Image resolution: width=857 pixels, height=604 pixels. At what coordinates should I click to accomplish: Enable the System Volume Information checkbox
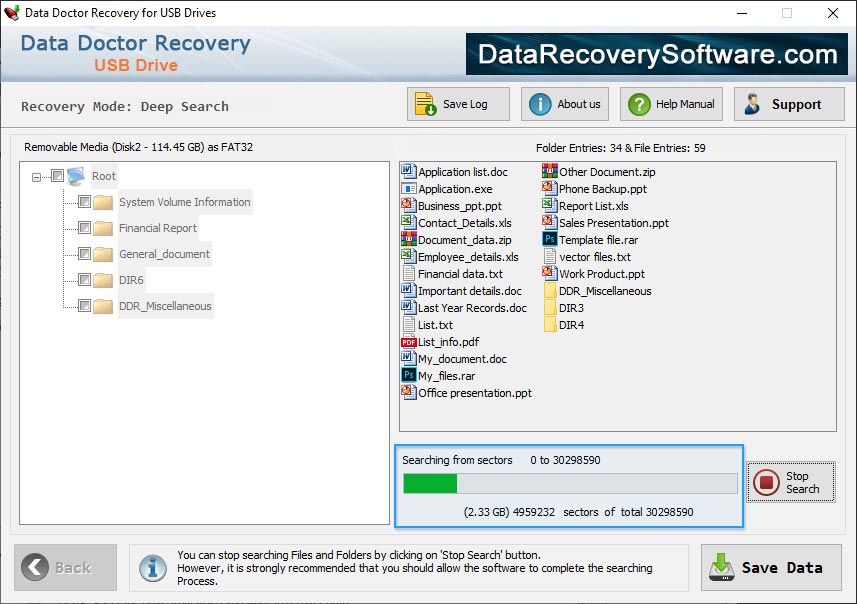click(86, 201)
